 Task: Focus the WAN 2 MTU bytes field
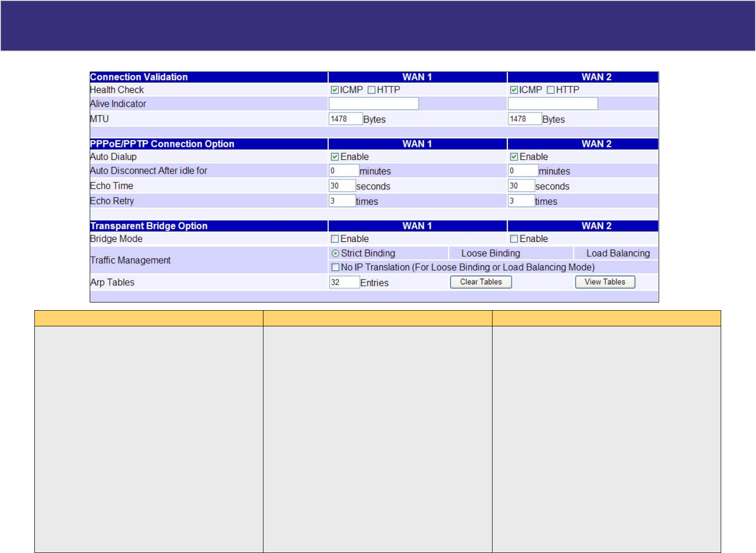point(524,119)
